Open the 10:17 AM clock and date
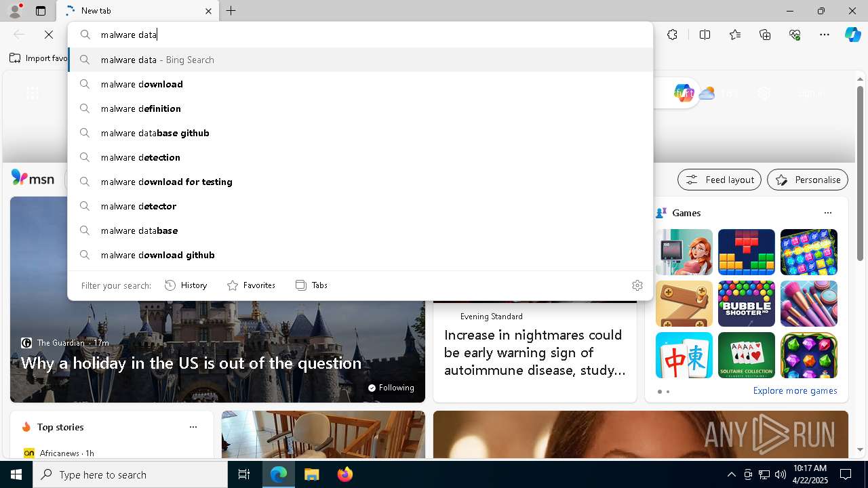Image resolution: width=868 pixels, height=488 pixels. tap(810, 474)
